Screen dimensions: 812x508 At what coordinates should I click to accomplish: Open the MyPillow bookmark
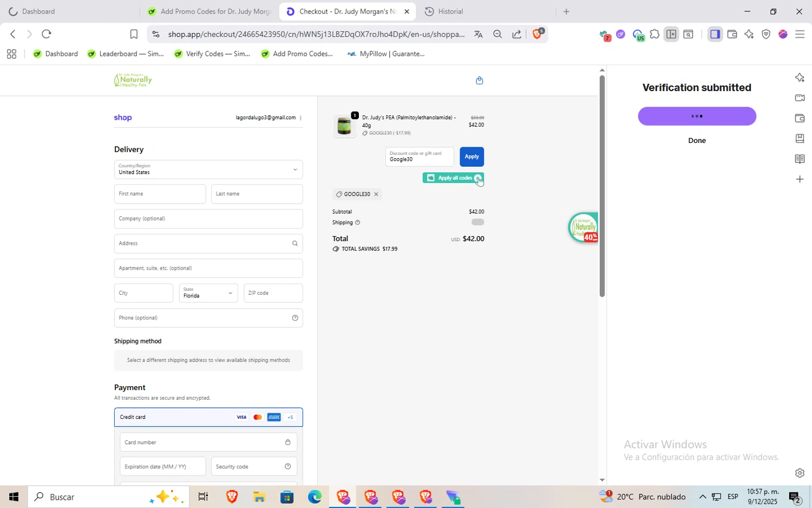(x=386, y=54)
